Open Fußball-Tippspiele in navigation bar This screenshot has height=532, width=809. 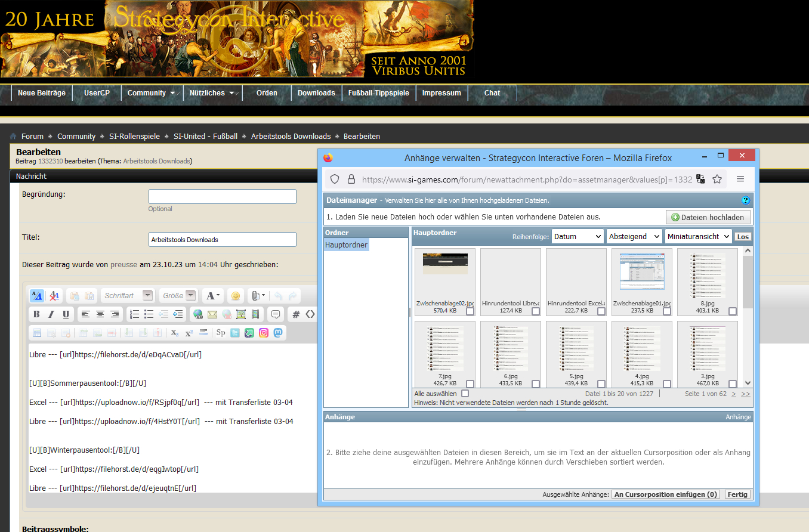(x=379, y=93)
